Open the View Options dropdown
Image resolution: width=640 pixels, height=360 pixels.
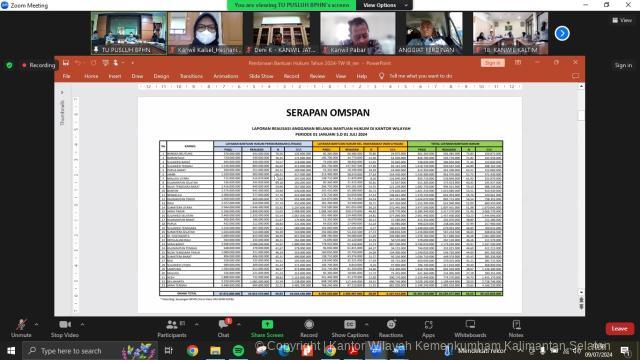tap(384, 5)
